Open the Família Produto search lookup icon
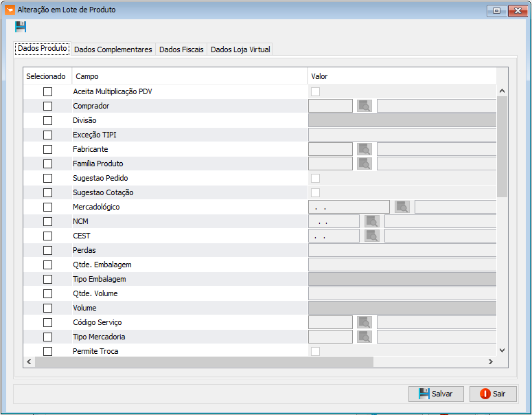The image size is (532, 415). point(365,164)
